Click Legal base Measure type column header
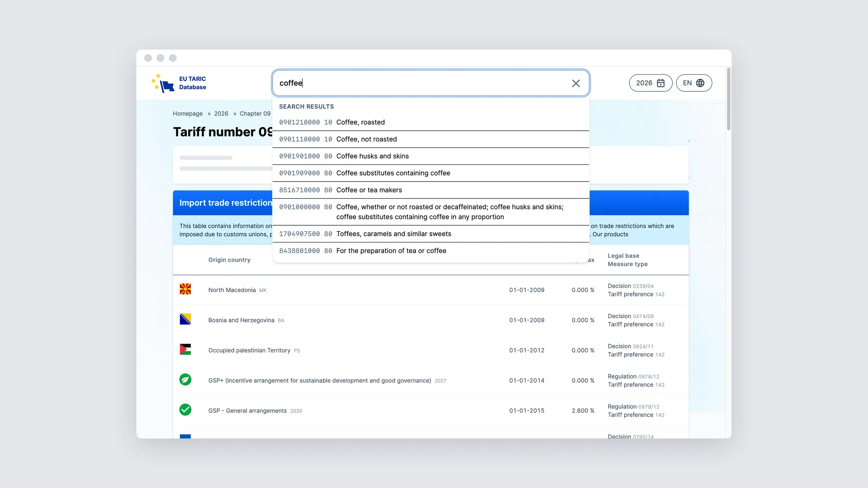The image size is (868, 488). point(627,260)
